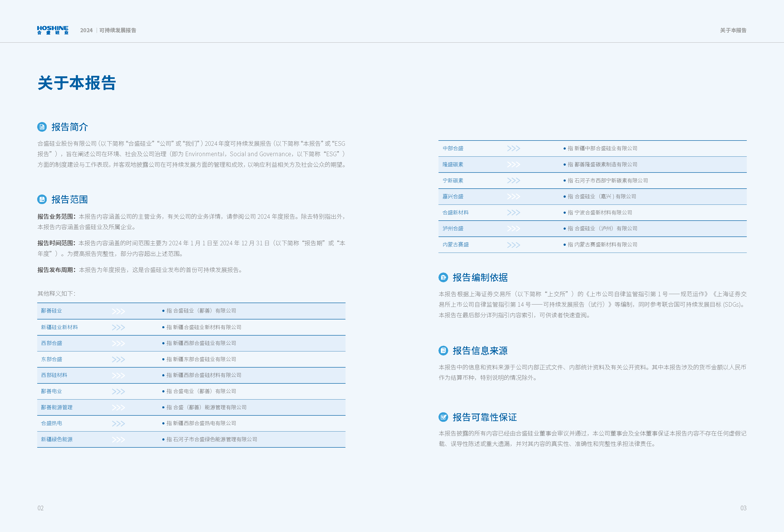Select the 东部合盛 table row
The image size is (784, 532).
coord(51,359)
